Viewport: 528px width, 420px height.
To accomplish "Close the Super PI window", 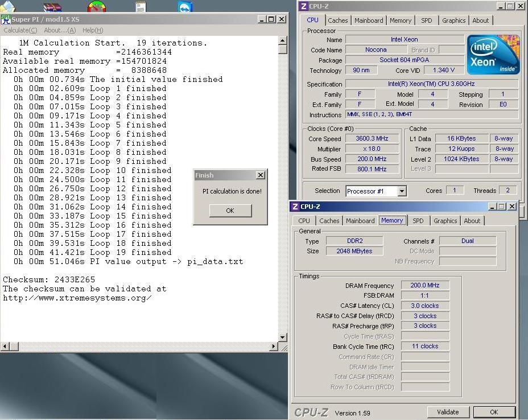I will [282, 19].
